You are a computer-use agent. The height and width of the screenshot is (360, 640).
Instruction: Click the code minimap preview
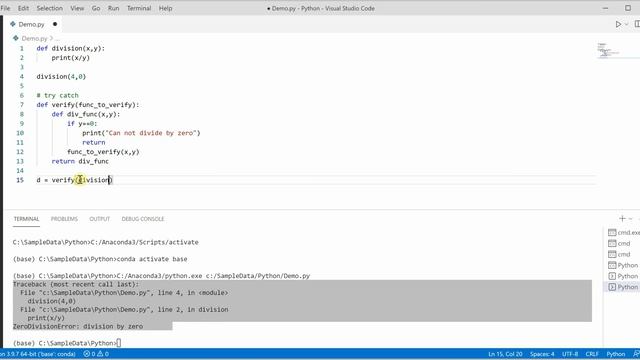pyautogui.click(x=608, y=50)
